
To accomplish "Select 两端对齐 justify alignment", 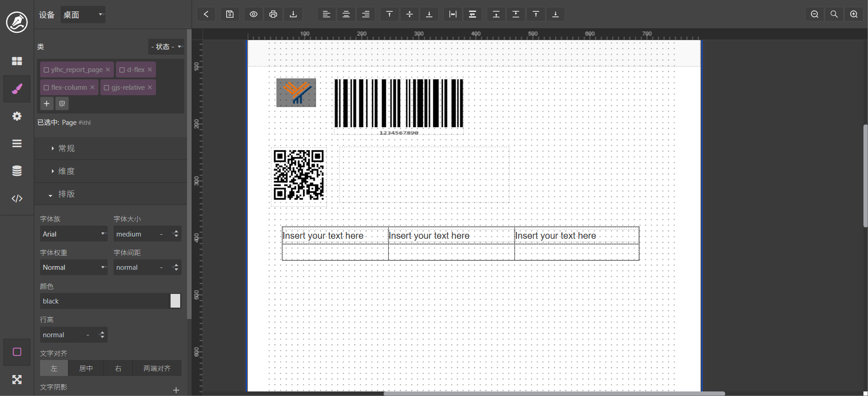I will click(157, 368).
